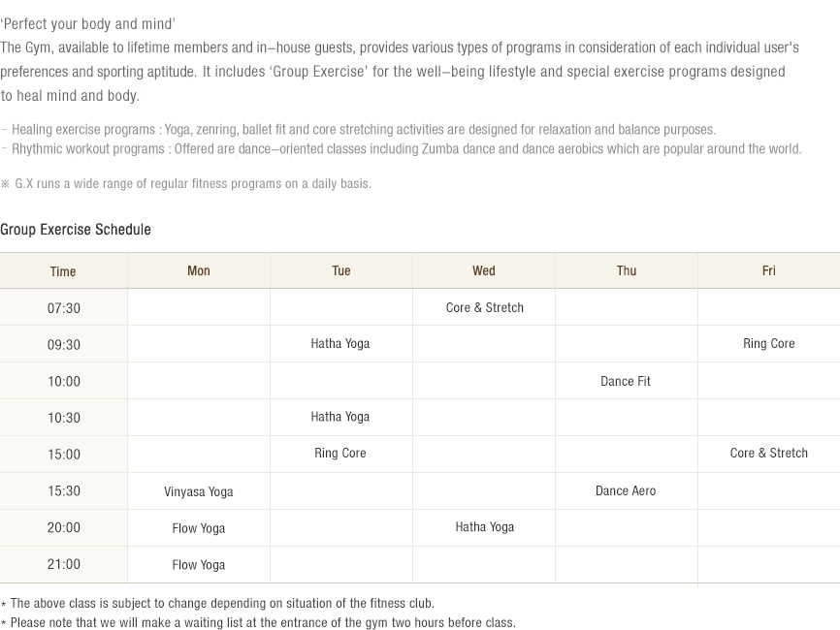This screenshot has height=630, width=840.
Task: Select Vinyasa Yoga on Monday
Action: [199, 492]
